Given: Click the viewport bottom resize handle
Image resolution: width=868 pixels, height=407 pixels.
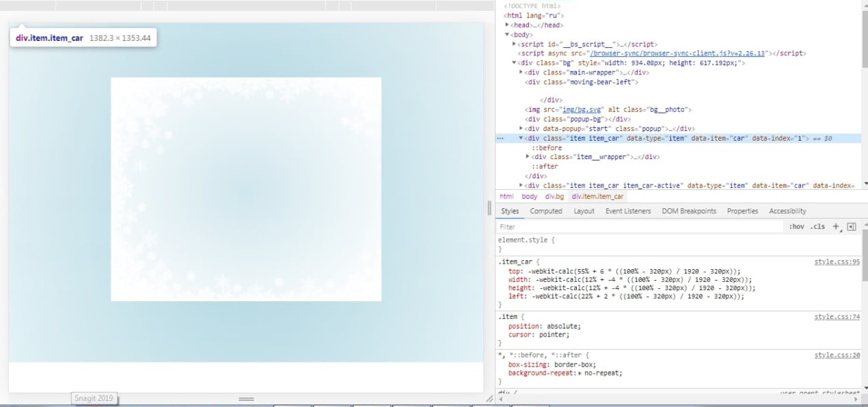Looking at the screenshot, I should [x=246, y=399].
